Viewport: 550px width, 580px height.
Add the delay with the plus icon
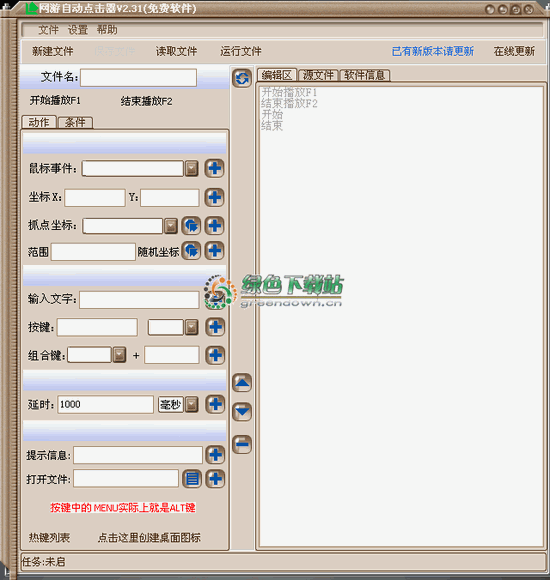(215, 404)
